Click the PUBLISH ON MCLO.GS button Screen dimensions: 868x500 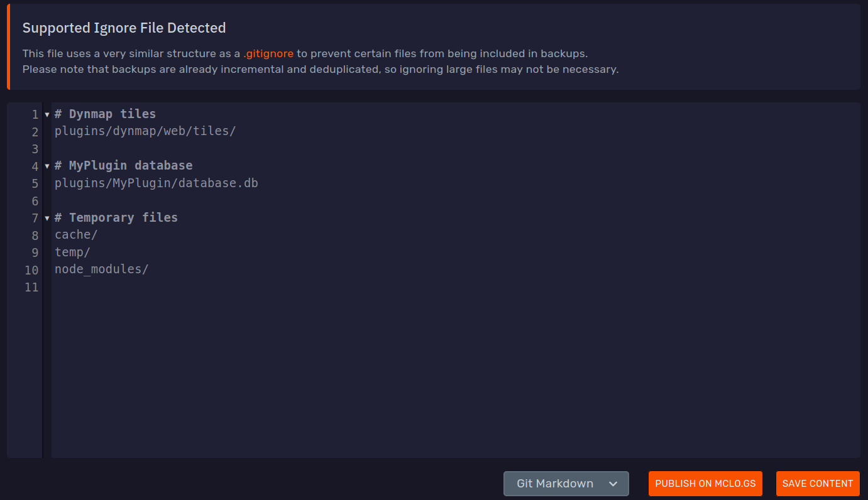click(705, 484)
